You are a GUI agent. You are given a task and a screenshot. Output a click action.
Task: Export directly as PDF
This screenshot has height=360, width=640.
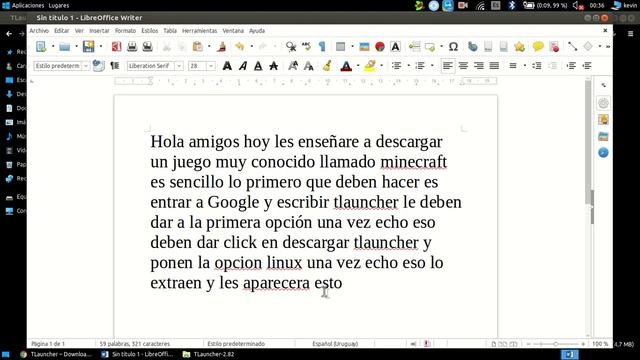pyautogui.click(x=116, y=47)
